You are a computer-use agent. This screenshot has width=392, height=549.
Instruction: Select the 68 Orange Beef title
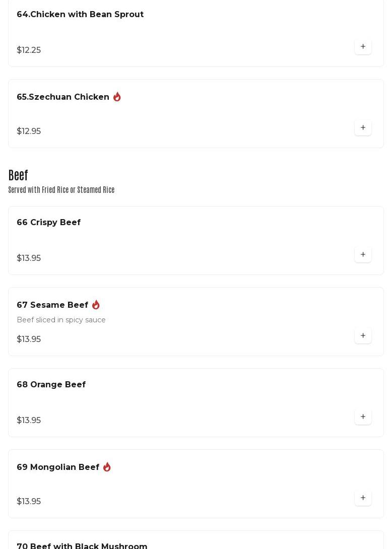pos(51,384)
